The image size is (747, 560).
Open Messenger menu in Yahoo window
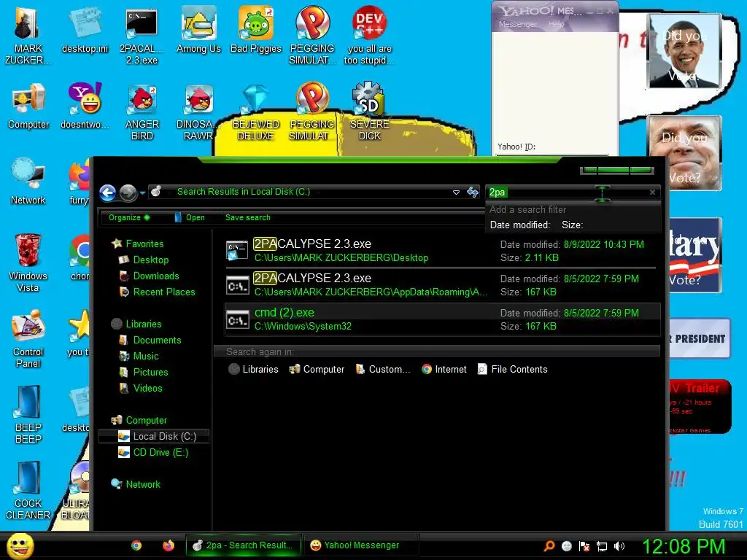click(517, 24)
